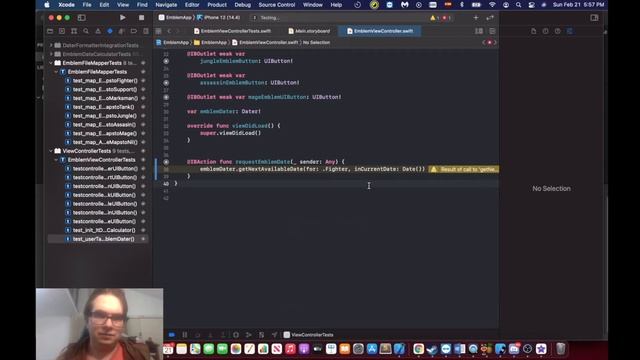The image size is (640, 360).
Task: Click the Stop button in Xcode toolbar
Action: 141,18
